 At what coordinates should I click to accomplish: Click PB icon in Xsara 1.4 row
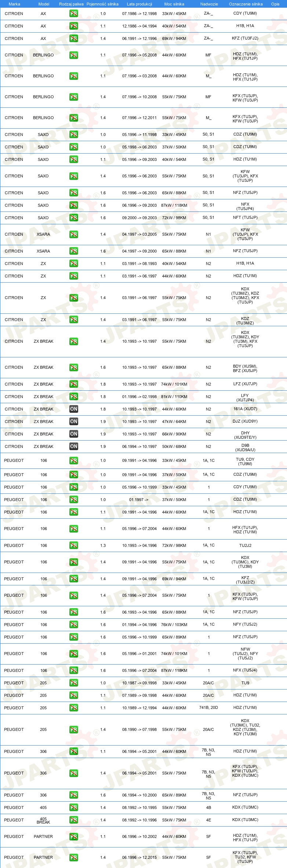(x=74, y=234)
